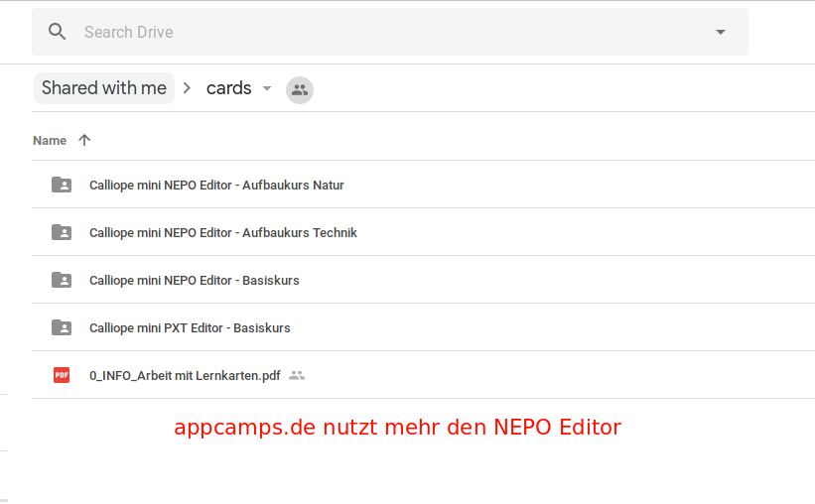Click folder icon for NEPO Editor Basiskurs
Screen dimensions: 815x504
(62, 280)
